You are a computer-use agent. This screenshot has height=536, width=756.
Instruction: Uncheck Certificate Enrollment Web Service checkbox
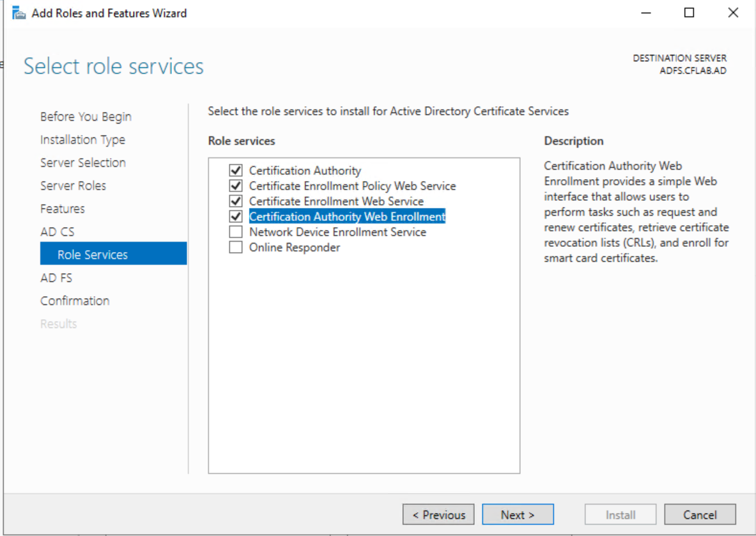click(236, 201)
